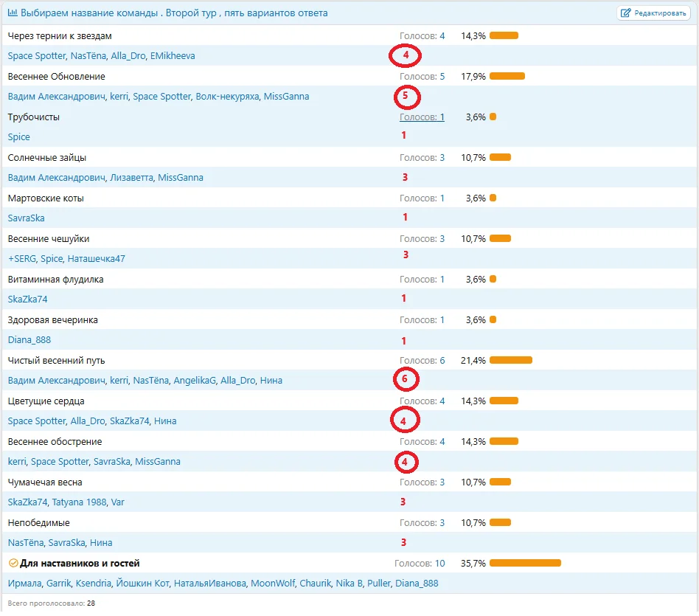This screenshot has width=699, height=616.
Task: Open Волк-некуряха profile link
Action: [227, 97]
